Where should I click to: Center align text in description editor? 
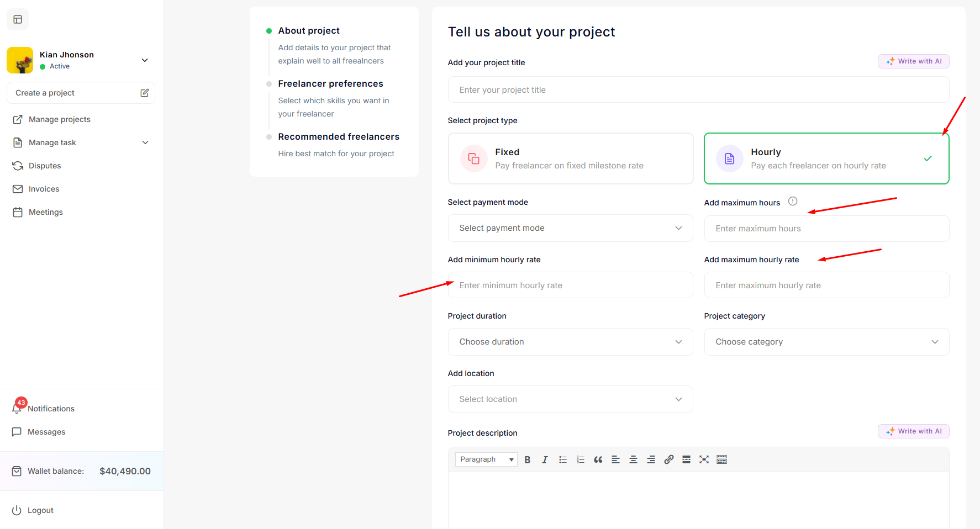633,459
